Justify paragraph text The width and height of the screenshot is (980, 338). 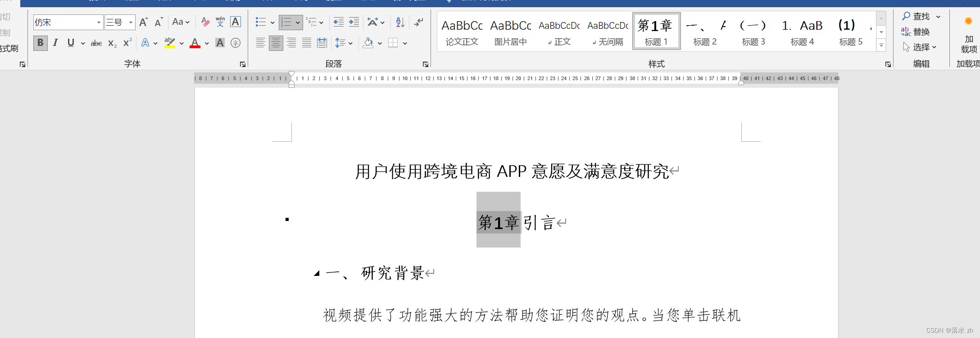[x=307, y=43]
